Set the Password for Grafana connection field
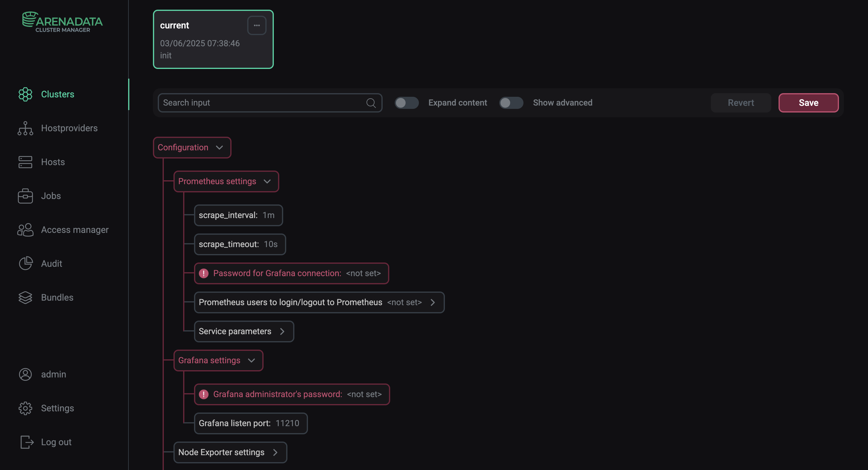Image resolution: width=868 pixels, height=470 pixels. [291, 273]
